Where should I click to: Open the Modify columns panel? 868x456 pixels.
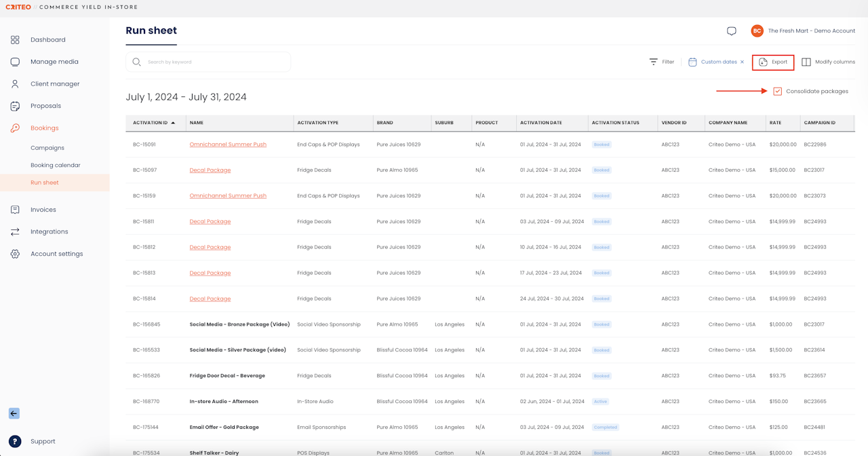[828, 62]
